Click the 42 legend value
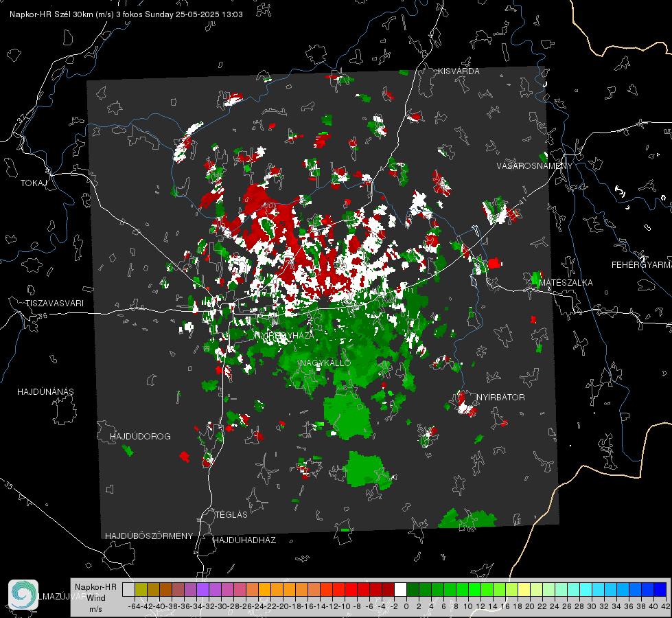 pyautogui.click(x=666, y=606)
